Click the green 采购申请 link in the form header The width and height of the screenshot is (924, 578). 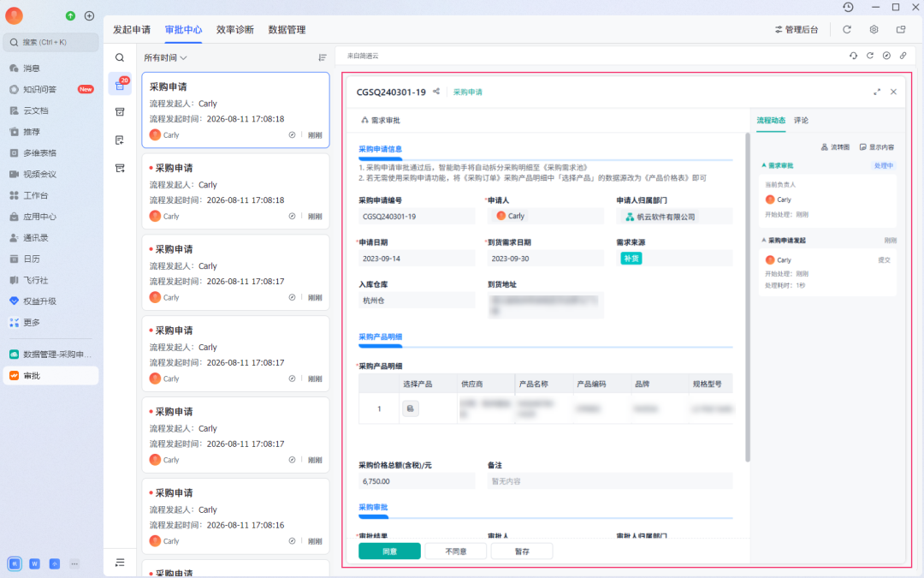pos(468,92)
